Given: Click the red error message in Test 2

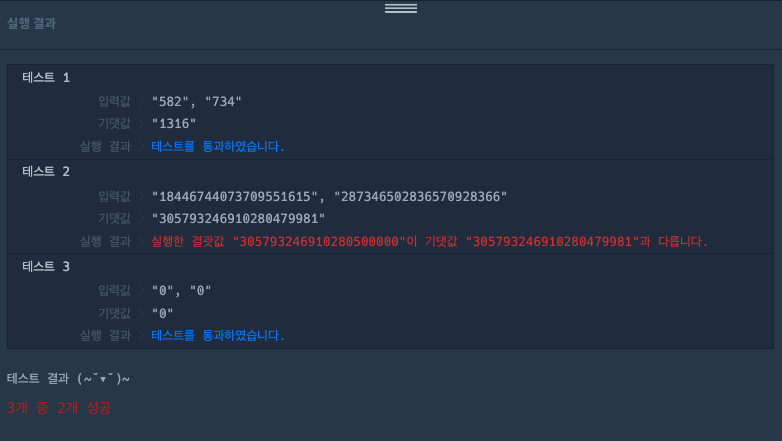Looking at the screenshot, I should point(429,241).
